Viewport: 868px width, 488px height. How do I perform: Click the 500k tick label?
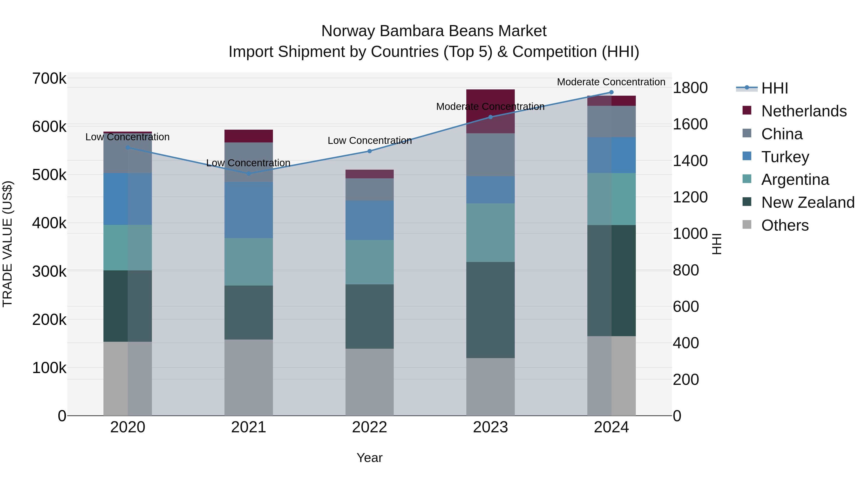click(x=49, y=175)
